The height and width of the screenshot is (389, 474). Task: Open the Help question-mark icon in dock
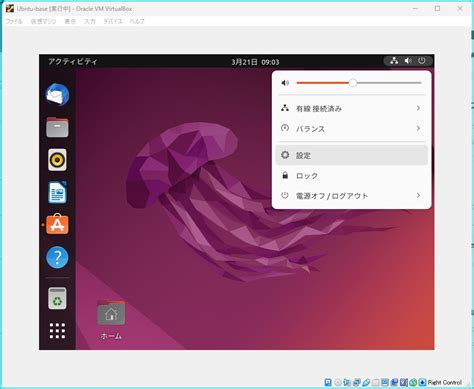tap(57, 257)
